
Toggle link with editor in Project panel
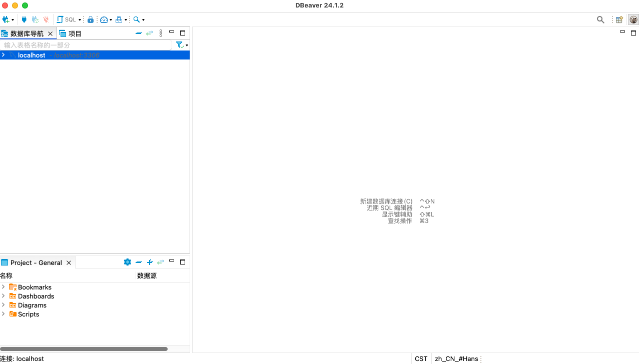pos(161,262)
